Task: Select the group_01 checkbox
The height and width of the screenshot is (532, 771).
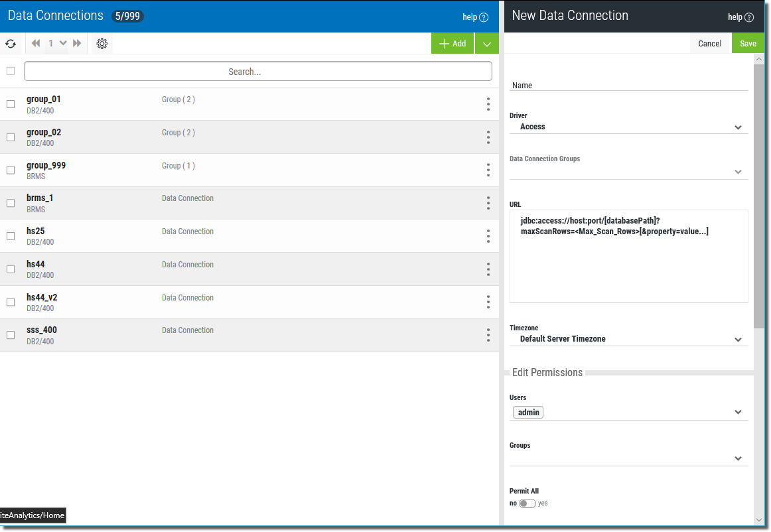Action: coord(11,104)
